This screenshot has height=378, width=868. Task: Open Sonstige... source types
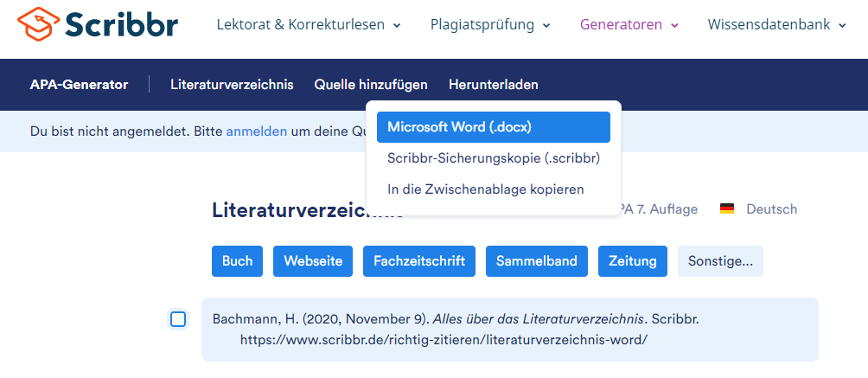click(x=720, y=261)
